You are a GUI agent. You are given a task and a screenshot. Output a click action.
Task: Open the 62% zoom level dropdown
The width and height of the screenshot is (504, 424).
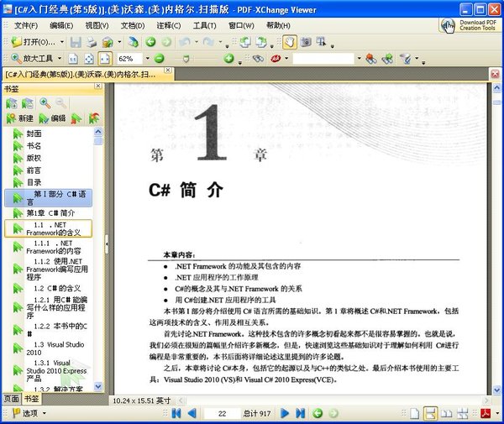tap(148, 59)
